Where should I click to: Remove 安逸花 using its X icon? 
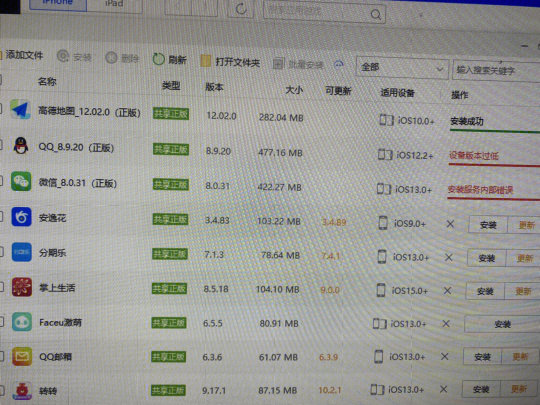[x=450, y=224]
